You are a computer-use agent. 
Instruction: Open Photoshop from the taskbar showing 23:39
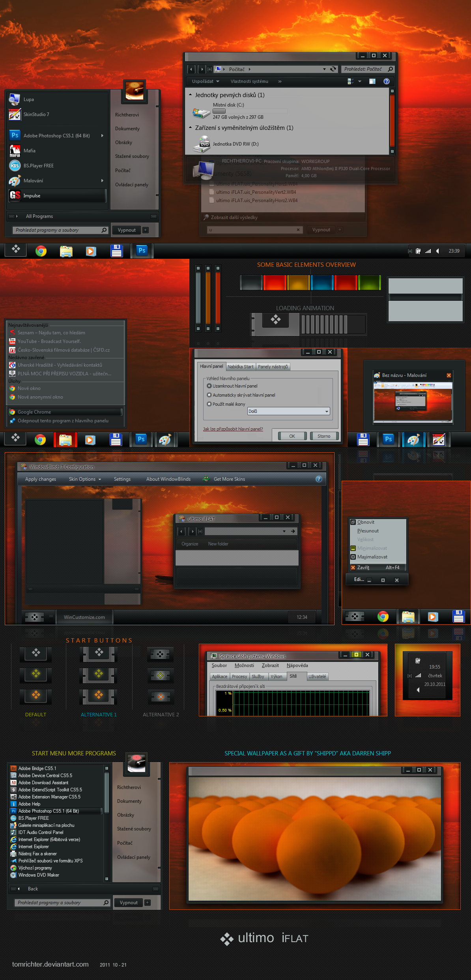(142, 250)
